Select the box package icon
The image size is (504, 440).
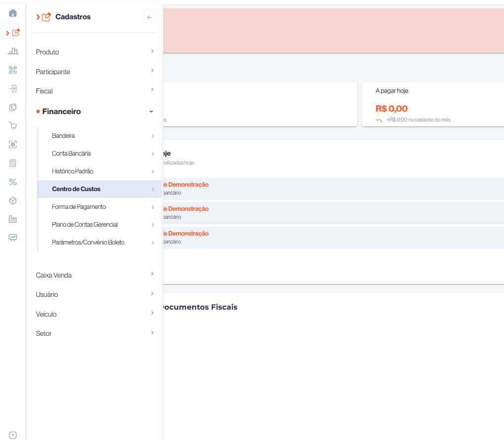(x=13, y=200)
